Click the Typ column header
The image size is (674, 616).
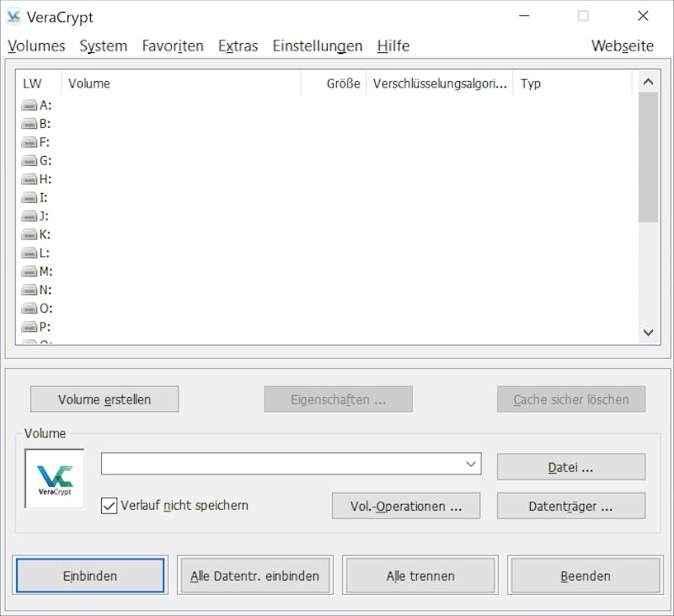point(573,83)
